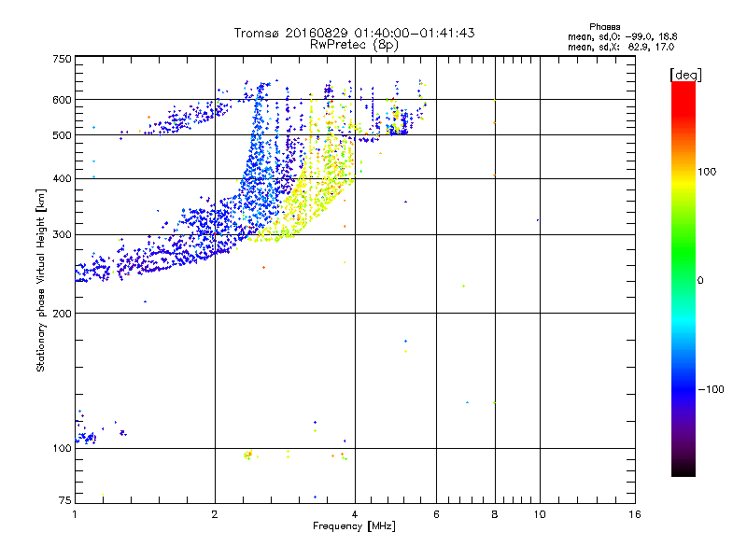Viewport: 747px width, 560px height.
Task: Click the y-axis tick label '500'
Action: coord(63,135)
